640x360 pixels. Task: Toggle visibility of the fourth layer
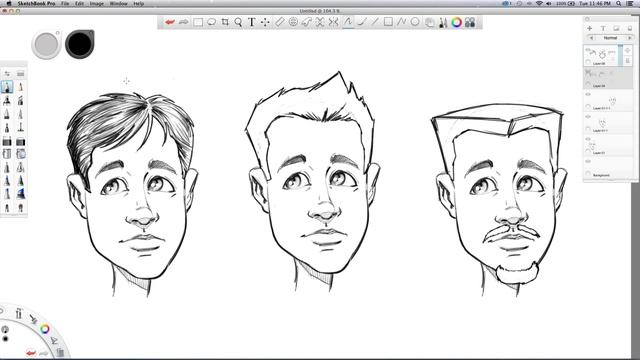coord(588,117)
